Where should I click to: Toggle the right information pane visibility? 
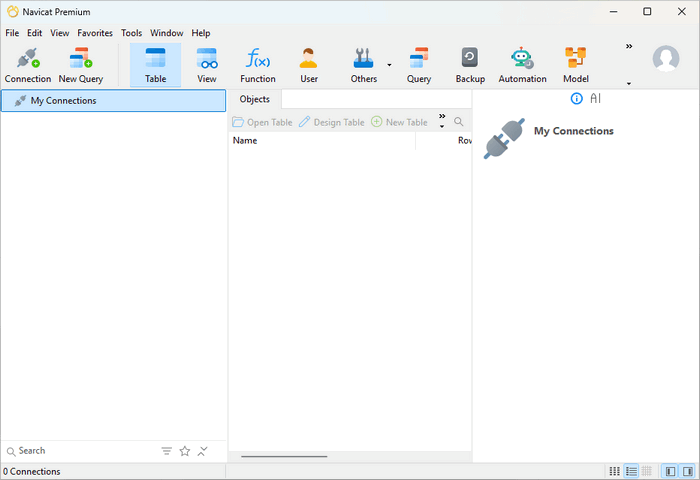coord(688,471)
